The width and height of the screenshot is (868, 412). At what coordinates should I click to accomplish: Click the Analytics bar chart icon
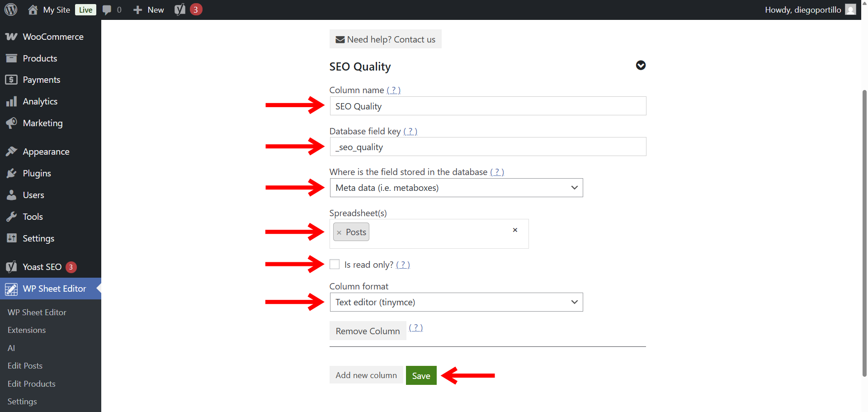(x=11, y=101)
